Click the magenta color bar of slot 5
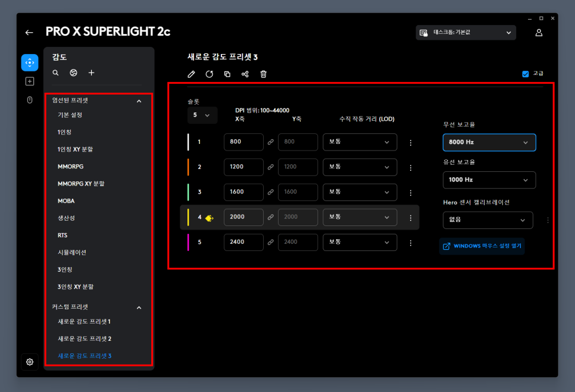This screenshot has height=392, width=575. [188, 242]
